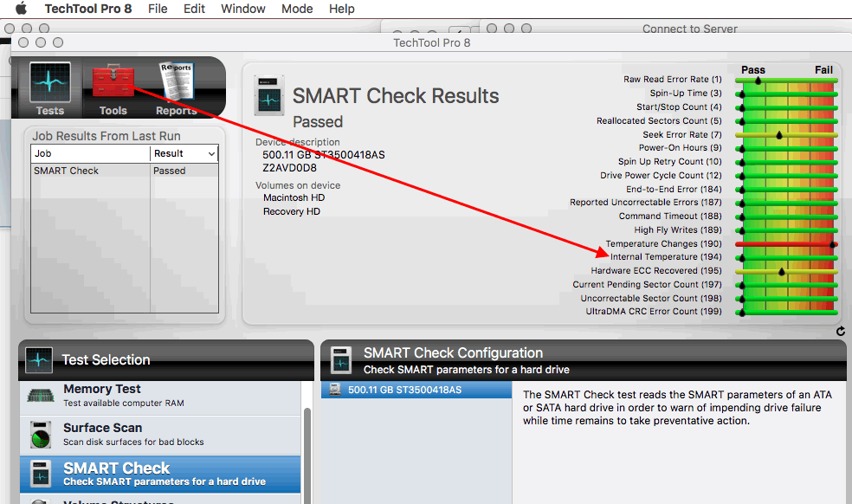This screenshot has height=504, width=852.
Task: Click the SMART Check Results drive icon
Action: coord(269,95)
